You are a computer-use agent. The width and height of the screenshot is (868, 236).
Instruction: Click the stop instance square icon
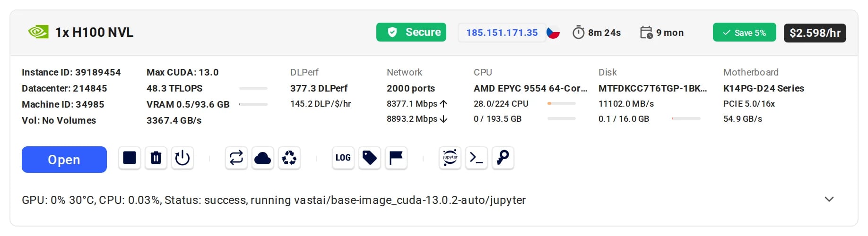[x=130, y=158]
